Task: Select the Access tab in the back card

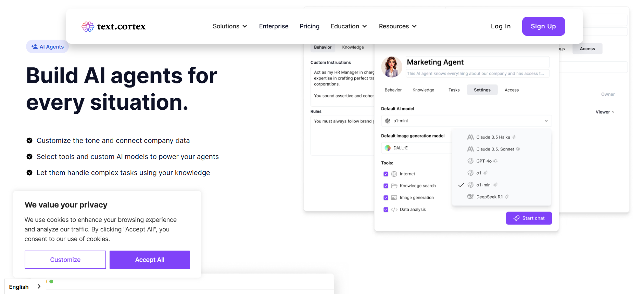Action: coord(587,49)
